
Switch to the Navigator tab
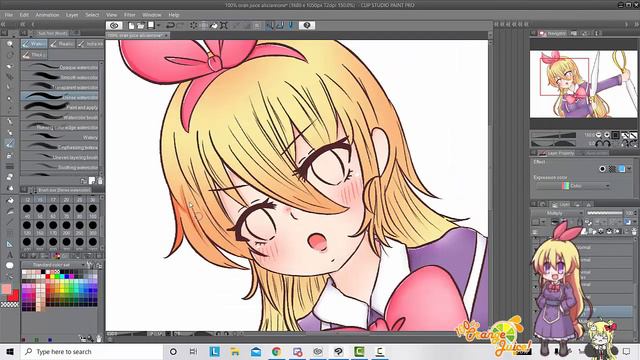pos(553,33)
